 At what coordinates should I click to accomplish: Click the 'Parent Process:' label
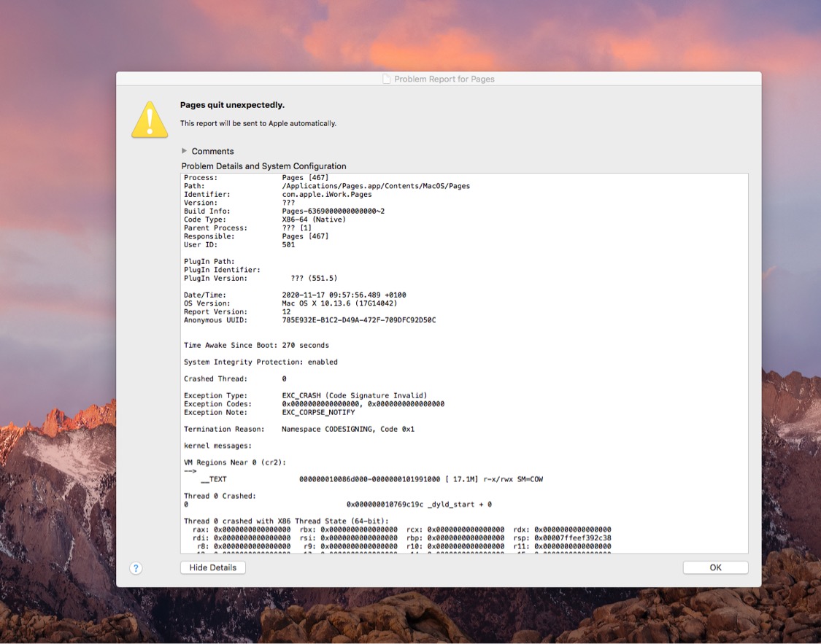[216, 228]
